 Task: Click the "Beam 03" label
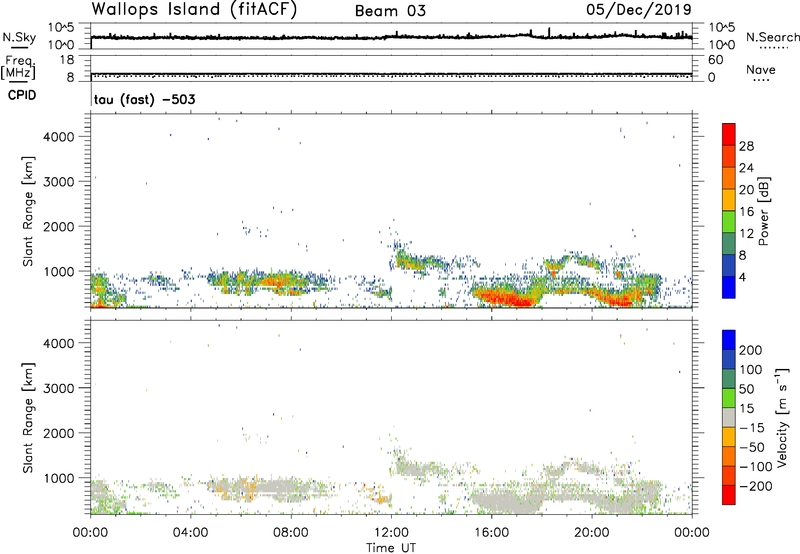[390, 11]
